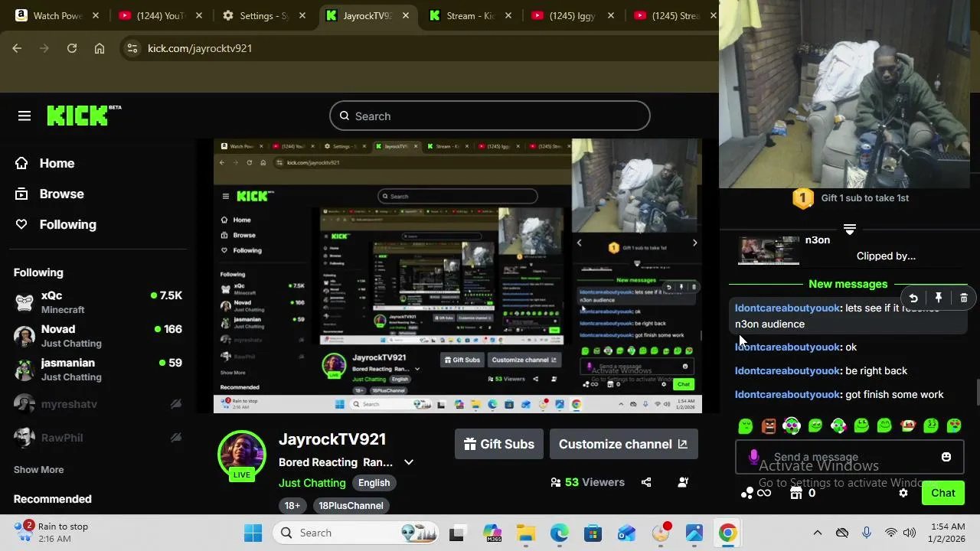
Task: Delete the highlighted chat message
Action: pos(964,298)
